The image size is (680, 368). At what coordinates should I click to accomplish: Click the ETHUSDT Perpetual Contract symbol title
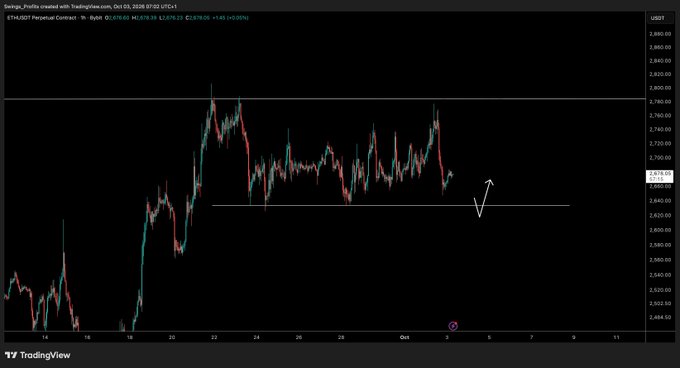(x=41, y=18)
